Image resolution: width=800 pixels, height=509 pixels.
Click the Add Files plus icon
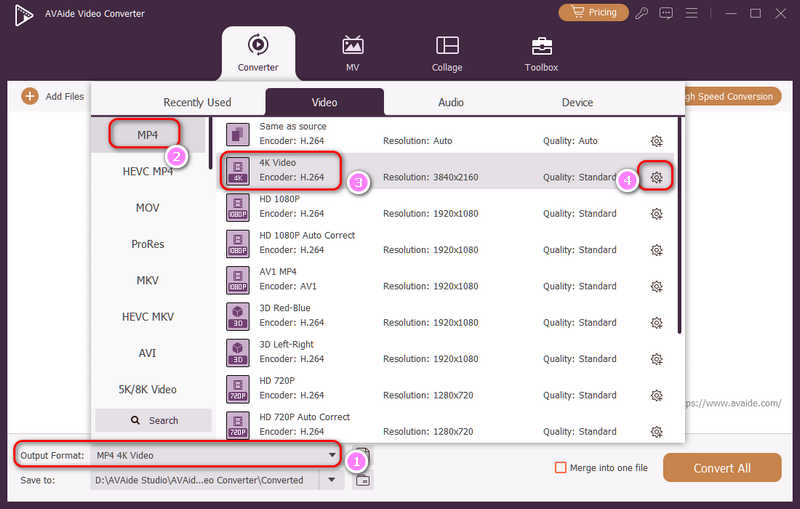click(x=30, y=96)
